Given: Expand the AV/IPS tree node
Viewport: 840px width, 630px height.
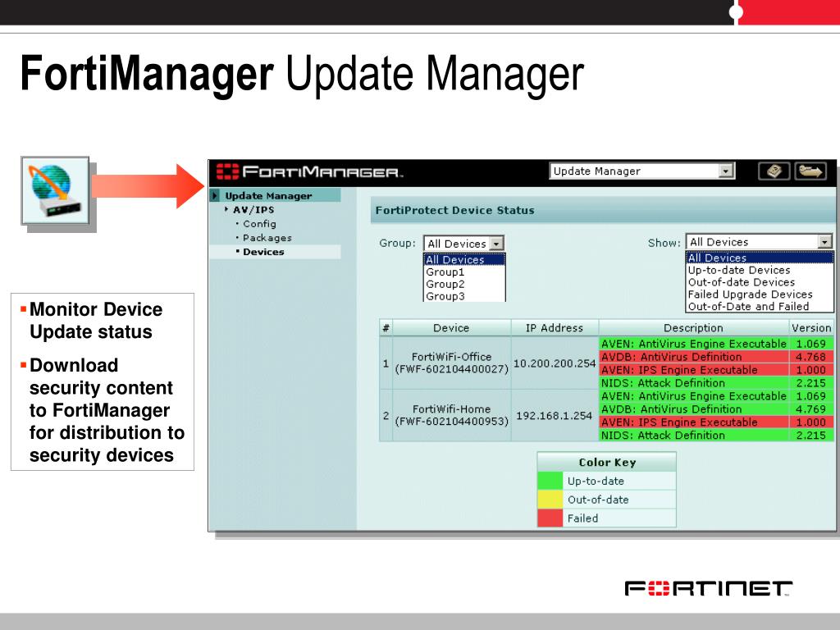Looking at the screenshot, I should pyautogui.click(x=227, y=209).
